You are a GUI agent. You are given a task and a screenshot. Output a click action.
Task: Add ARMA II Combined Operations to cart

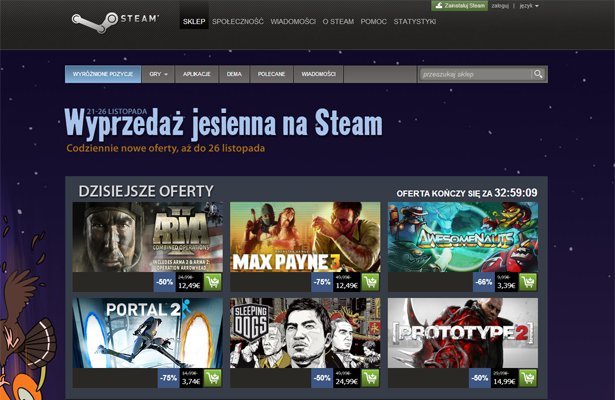(x=213, y=282)
